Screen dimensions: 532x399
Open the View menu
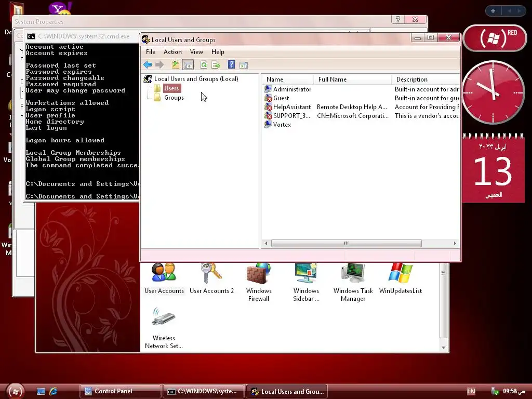(x=196, y=52)
